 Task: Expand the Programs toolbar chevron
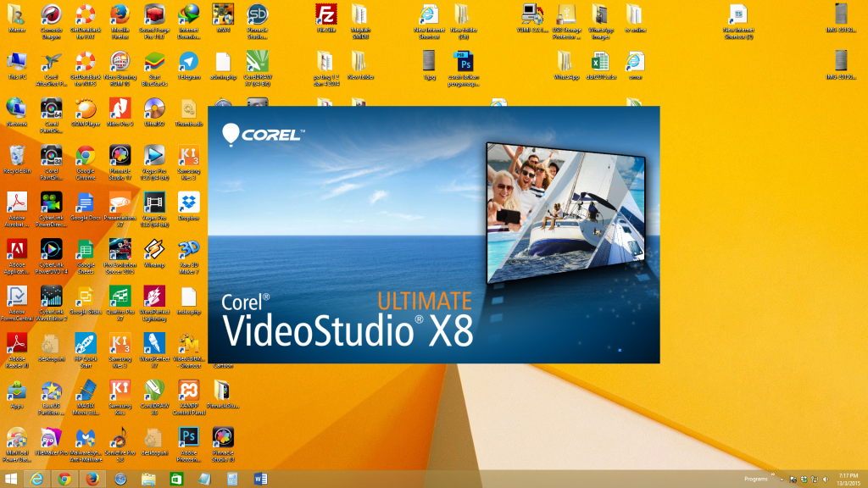pyautogui.click(x=772, y=474)
